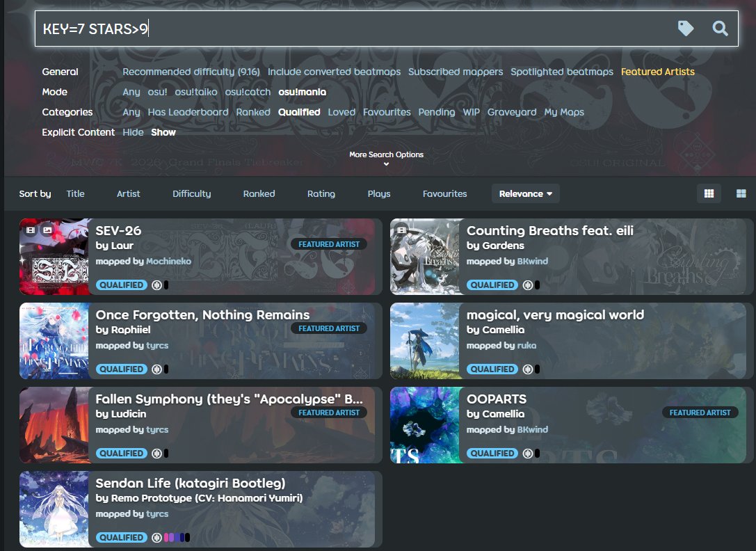Sort results by Ranked date
Screen dimensions: 756x551
[x=259, y=193]
